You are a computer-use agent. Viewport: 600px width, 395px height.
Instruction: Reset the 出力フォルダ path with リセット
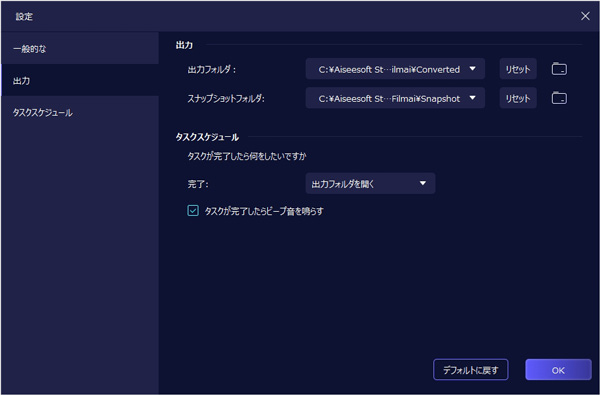(x=518, y=69)
